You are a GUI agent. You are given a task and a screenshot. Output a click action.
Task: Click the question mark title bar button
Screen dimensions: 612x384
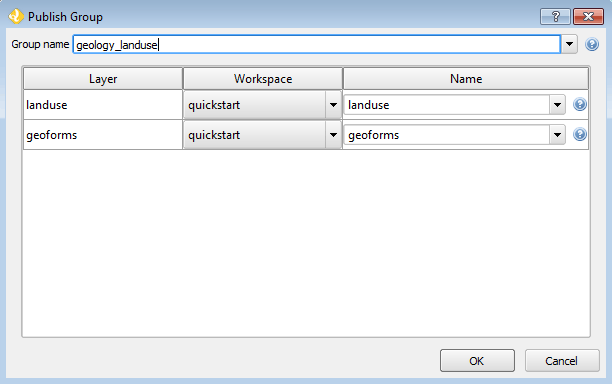555,16
